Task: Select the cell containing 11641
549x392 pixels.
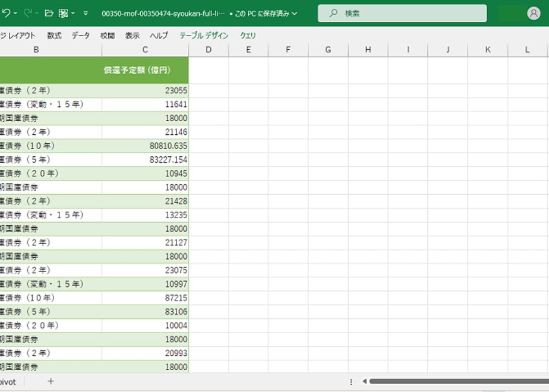Action: point(146,105)
